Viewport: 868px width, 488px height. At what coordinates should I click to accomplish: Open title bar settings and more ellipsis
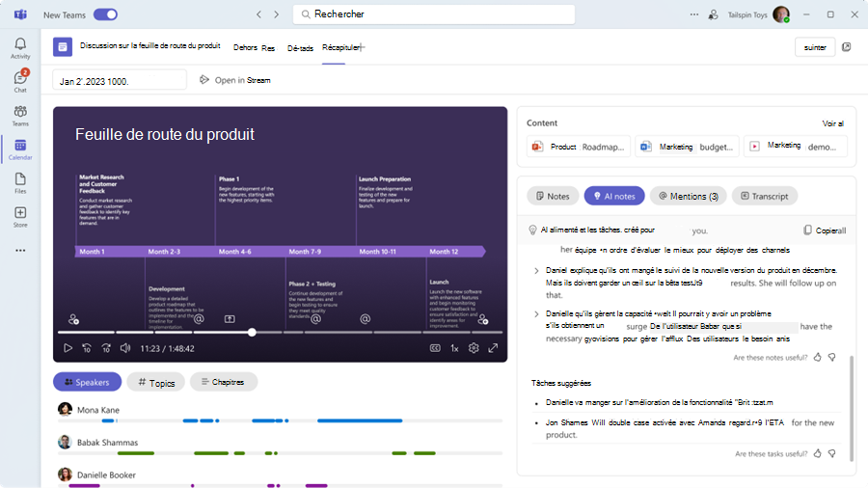tap(694, 14)
